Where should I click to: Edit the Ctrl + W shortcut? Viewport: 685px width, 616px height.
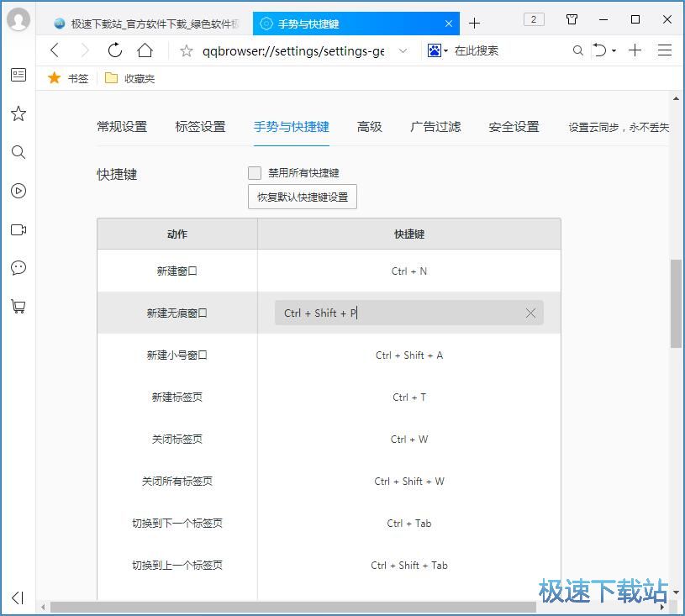(409, 439)
